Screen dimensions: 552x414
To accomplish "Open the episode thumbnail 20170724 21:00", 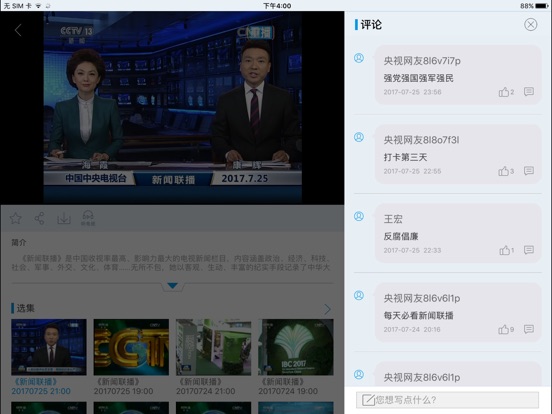I will (x=213, y=347).
